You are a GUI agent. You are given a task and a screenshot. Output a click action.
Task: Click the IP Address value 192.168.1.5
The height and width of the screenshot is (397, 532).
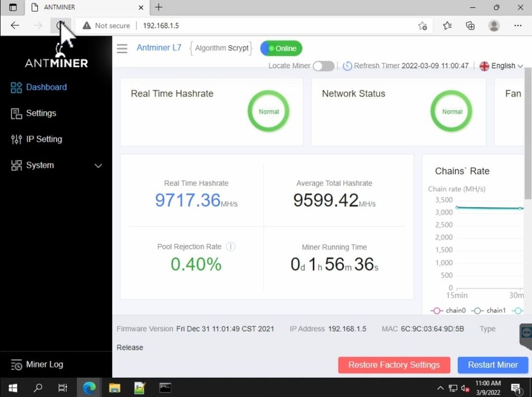click(347, 329)
